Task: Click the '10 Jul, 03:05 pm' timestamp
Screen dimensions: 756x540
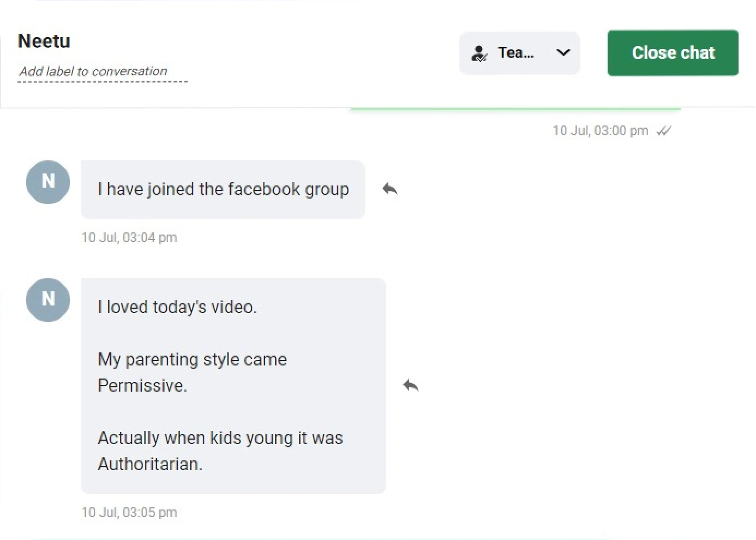Action: (129, 513)
